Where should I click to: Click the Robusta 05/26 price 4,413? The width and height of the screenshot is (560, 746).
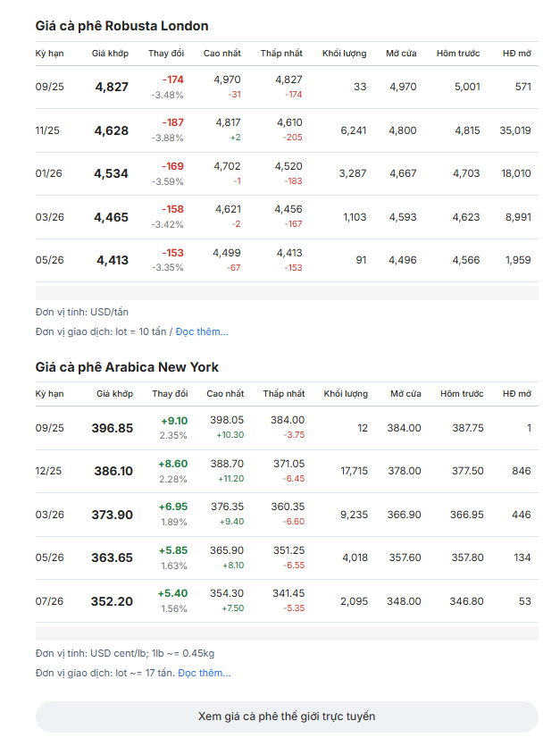pos(113,260)
